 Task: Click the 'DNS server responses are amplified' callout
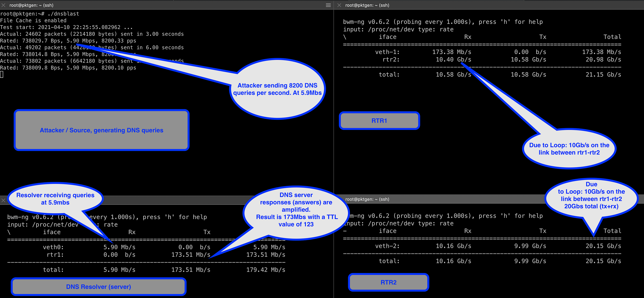tap(296, 209)
